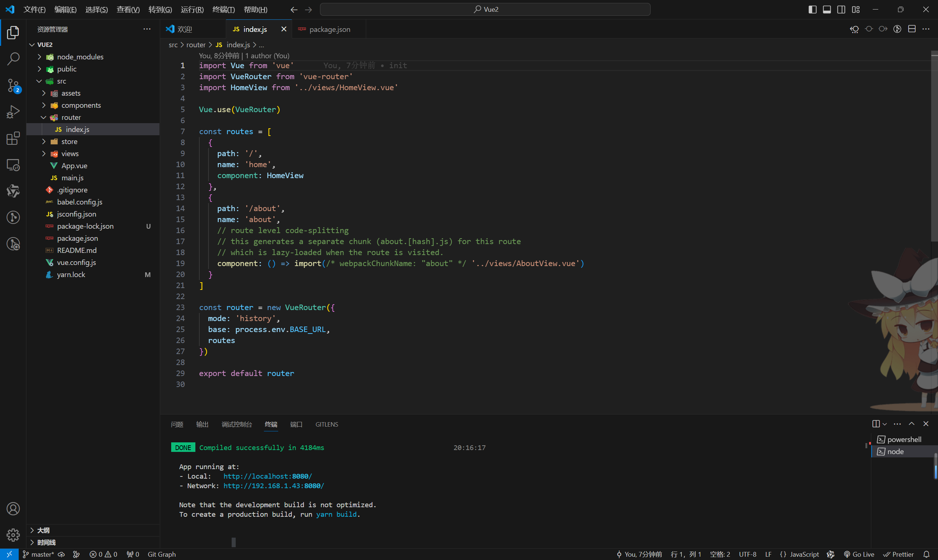This screenshot has width=938, height=560.
Task: Click Go Live in status bar
Action: (x=859, y=554)
